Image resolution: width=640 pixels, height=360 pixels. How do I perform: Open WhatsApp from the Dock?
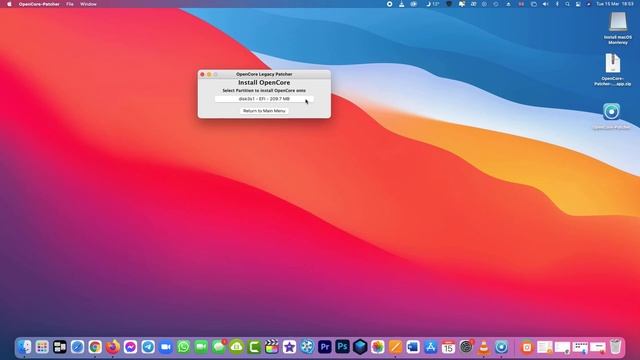(x=183, y=347)
